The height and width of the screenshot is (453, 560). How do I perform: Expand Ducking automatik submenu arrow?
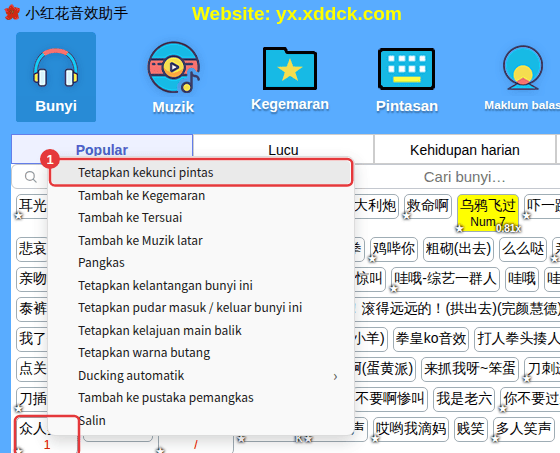pos(335,377)
